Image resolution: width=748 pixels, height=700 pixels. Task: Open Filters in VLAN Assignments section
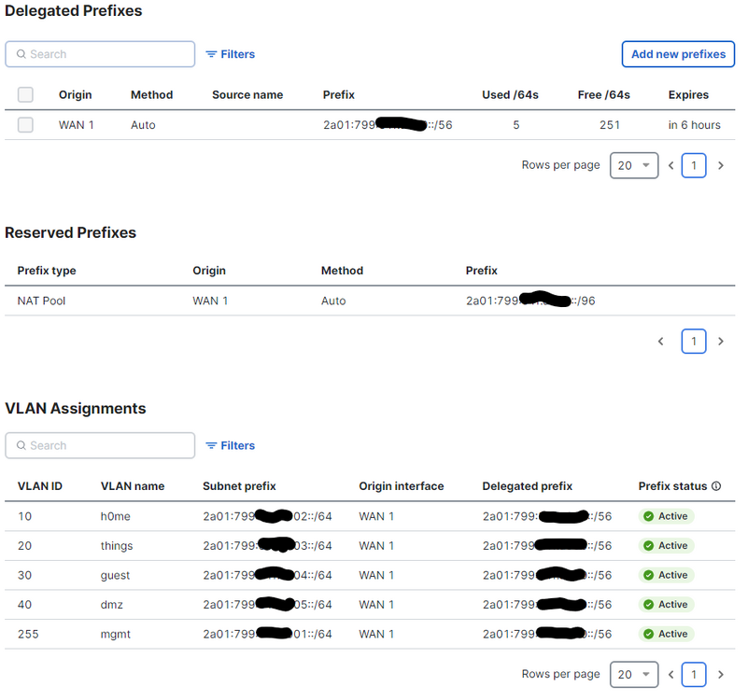pyautogui.click(x=231, y=446)
